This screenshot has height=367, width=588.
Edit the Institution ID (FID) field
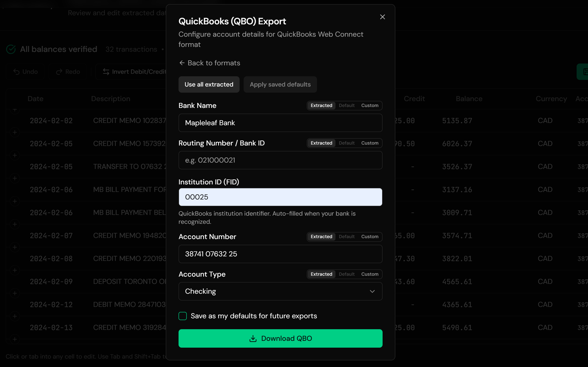(x=280, y=197)
